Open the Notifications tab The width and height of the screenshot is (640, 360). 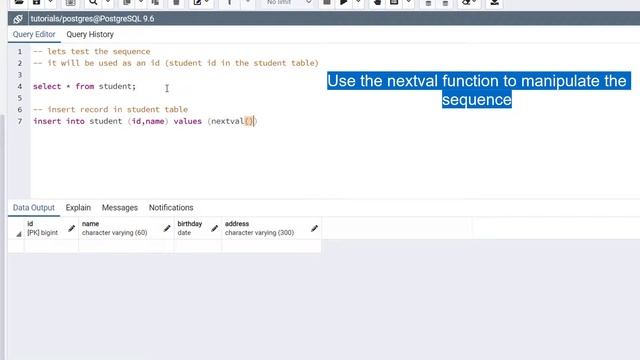click(171, 207)
